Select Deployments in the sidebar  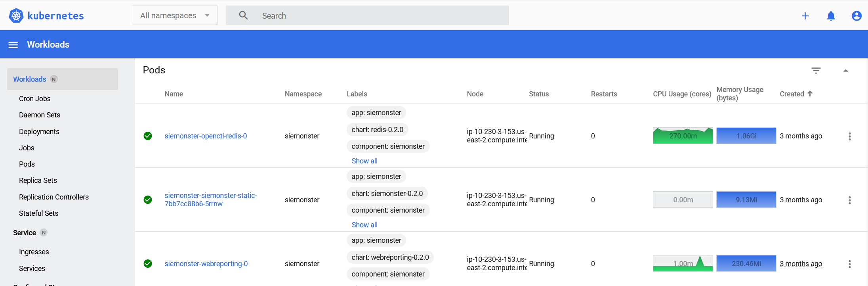point(39,132)
